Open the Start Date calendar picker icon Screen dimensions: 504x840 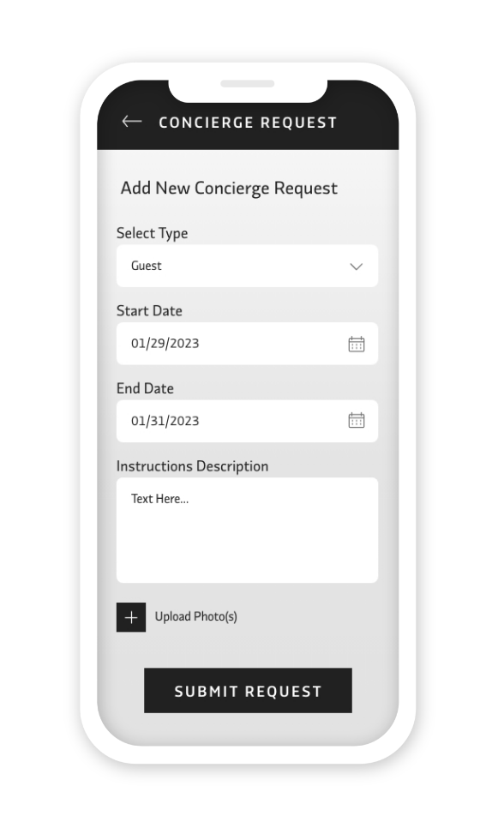point(357,344)
